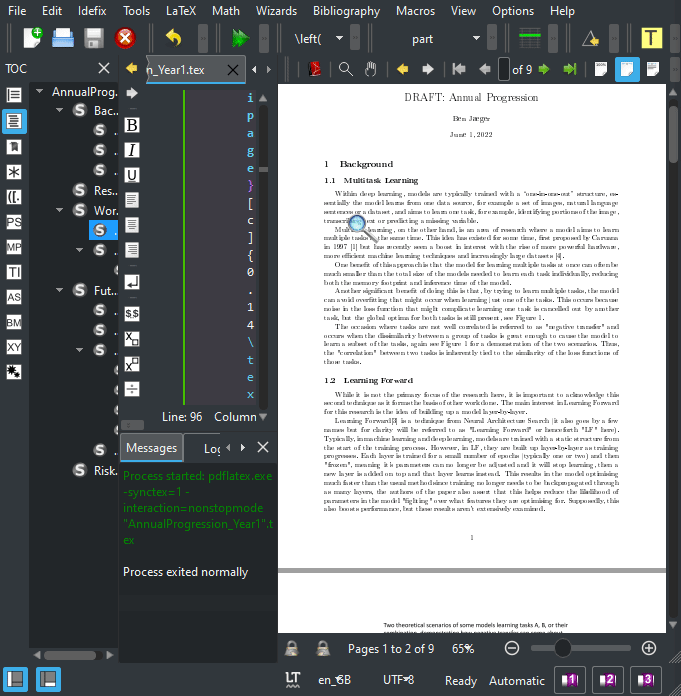Toggle the bookmarks view icon in the side panel

click(x=14, y=147)
